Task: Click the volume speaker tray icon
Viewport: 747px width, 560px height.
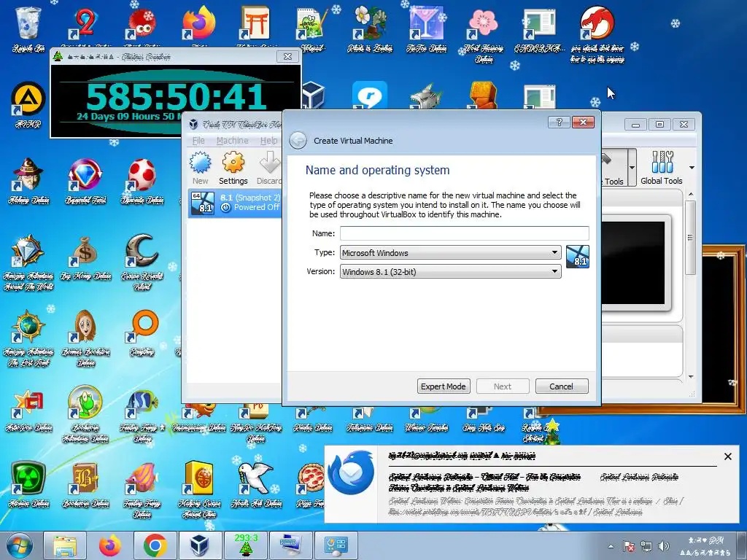Action: click(663, 546)
